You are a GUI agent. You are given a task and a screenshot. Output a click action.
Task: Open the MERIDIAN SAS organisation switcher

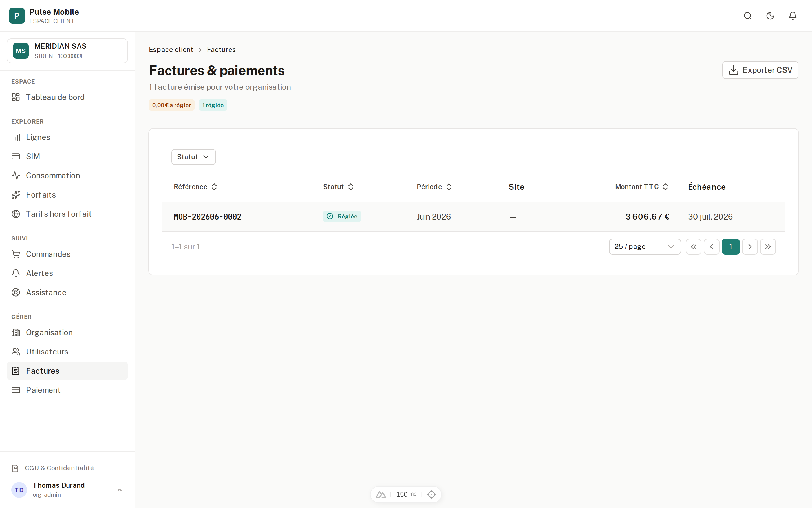(67, 51)
